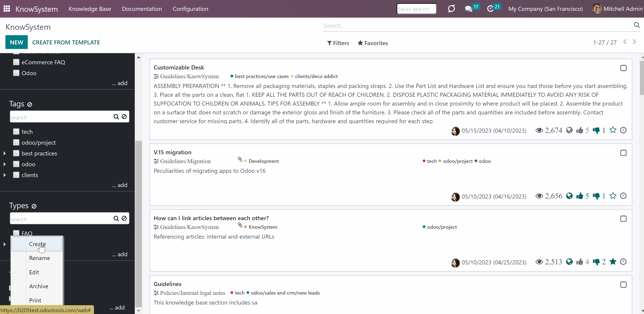Click the Types search magnifier icon
Image resolution: width=644 pixels, height=314 pixels.
pos(116,218)
